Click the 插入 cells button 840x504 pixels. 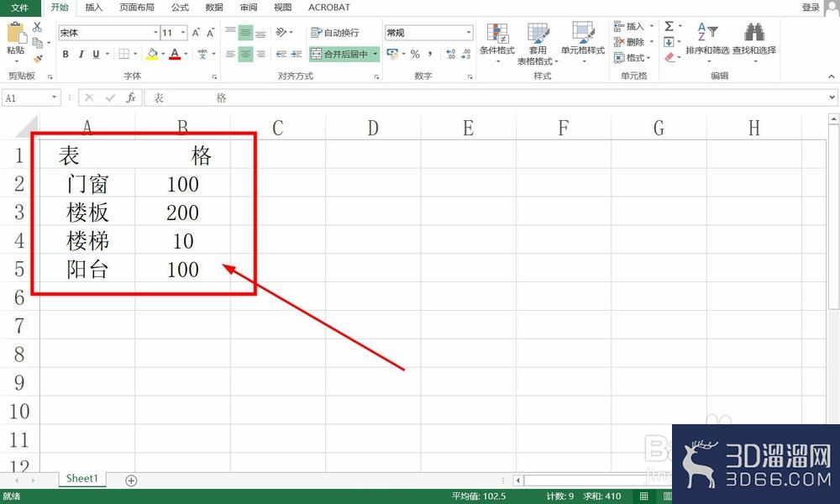pos(629,26)
